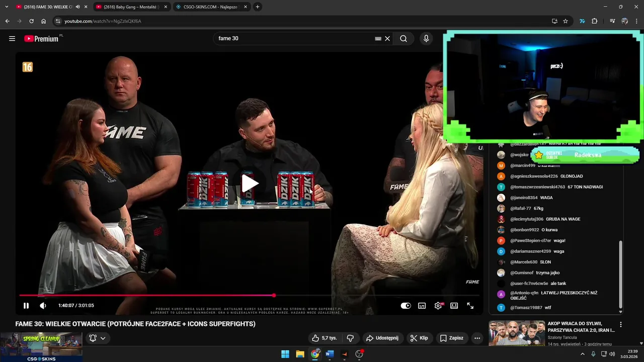Screen dimensions: 644x362
Task: Close the Baby Gang tab
Action: pyautogui.click(x=166, y=7)
